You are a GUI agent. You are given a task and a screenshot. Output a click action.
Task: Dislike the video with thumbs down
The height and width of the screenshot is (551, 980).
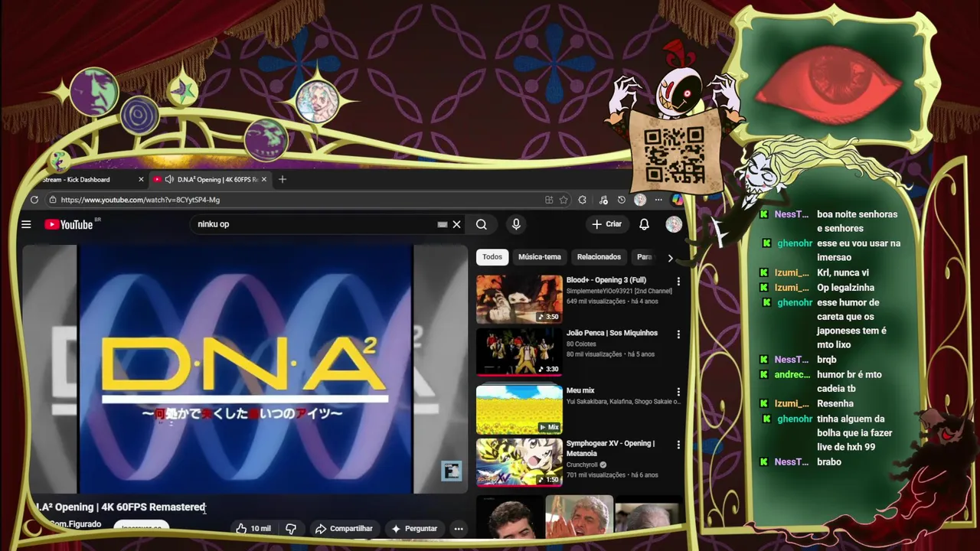tap(290, 529)
